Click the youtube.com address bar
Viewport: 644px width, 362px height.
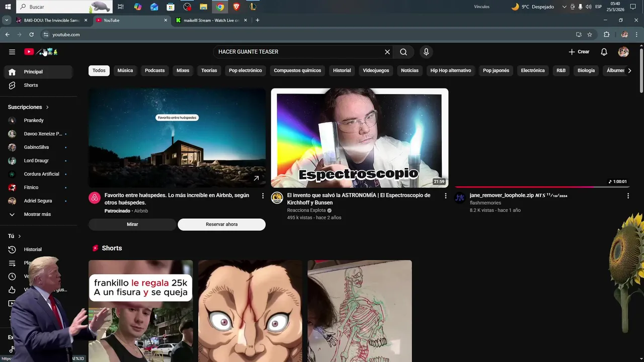click(x=307, y=35)
